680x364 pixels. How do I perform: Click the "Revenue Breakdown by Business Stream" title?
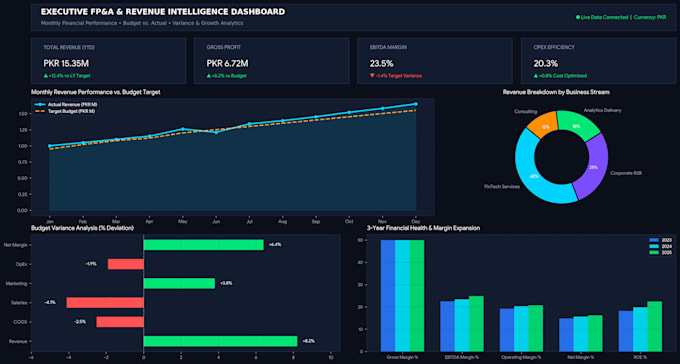click(x=556, y=92)
